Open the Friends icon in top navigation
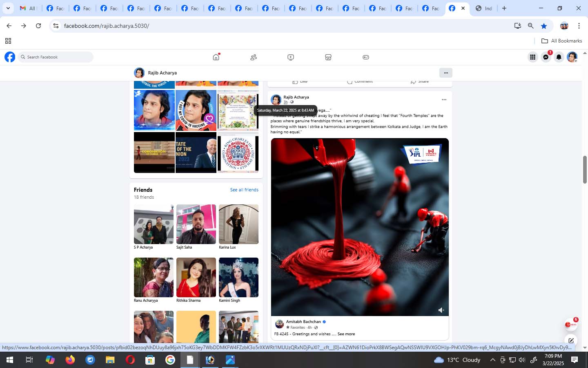 tap(254, 57)
